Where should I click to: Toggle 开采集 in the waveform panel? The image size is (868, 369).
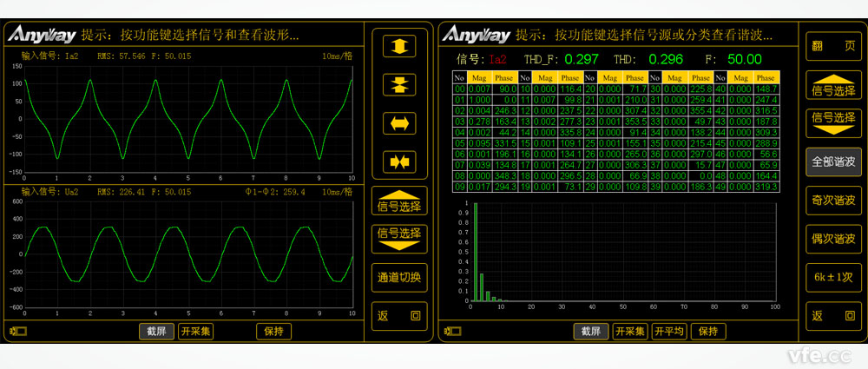click(195, 331)
